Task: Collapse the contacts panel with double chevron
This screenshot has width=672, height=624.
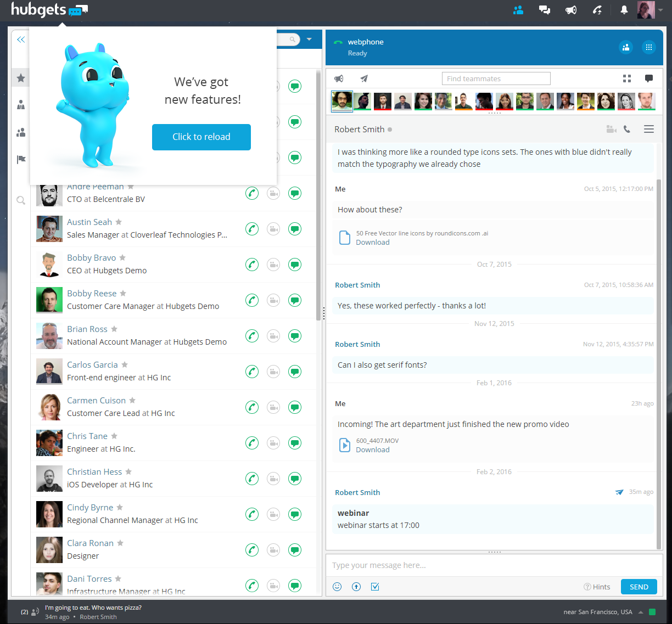Action: (x=21, y=40)
